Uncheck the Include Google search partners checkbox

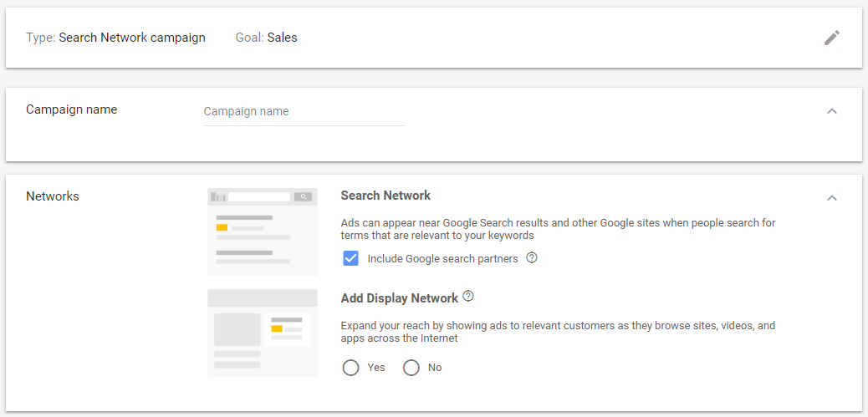pos(351,258)
